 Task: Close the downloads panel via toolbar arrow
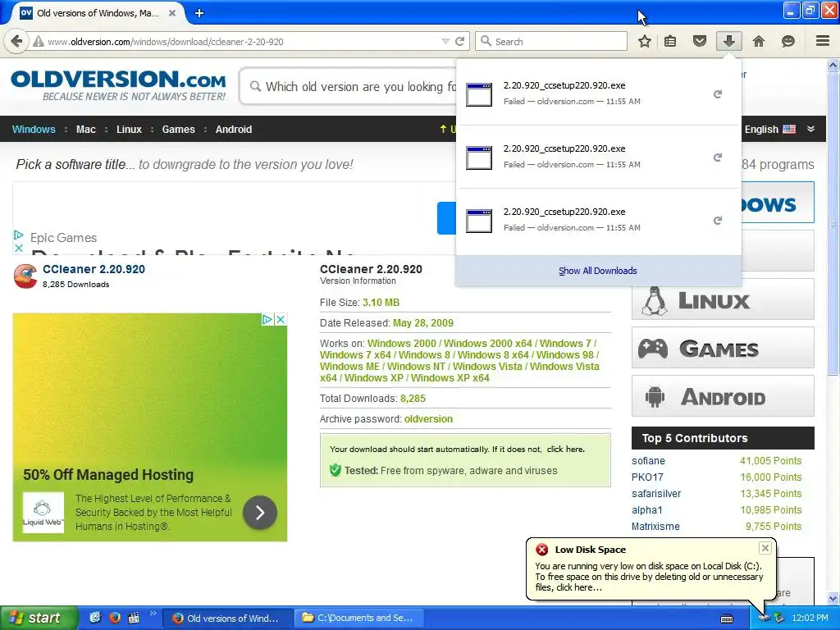pyautogui.click(x=728, y=41)
